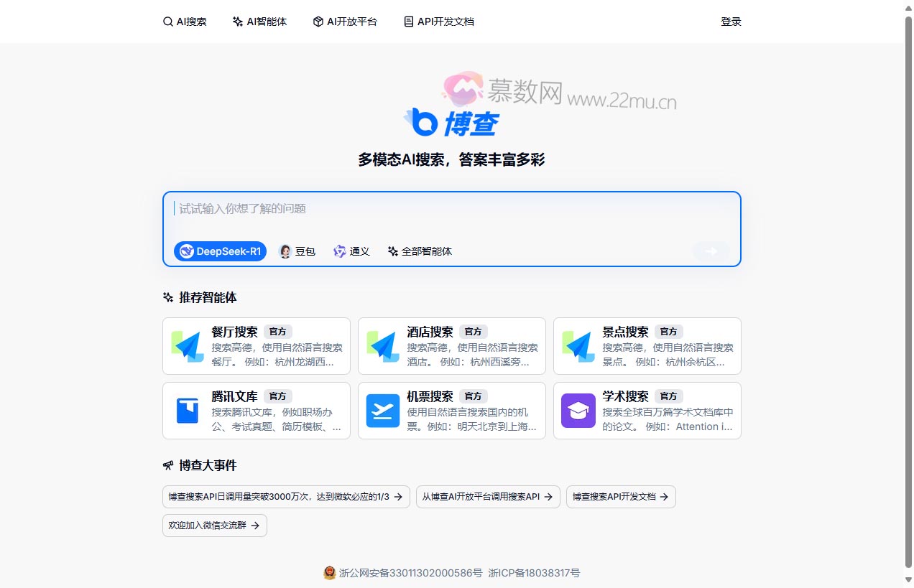Click the magnifier icon next to AI搜索

[167, 22]
